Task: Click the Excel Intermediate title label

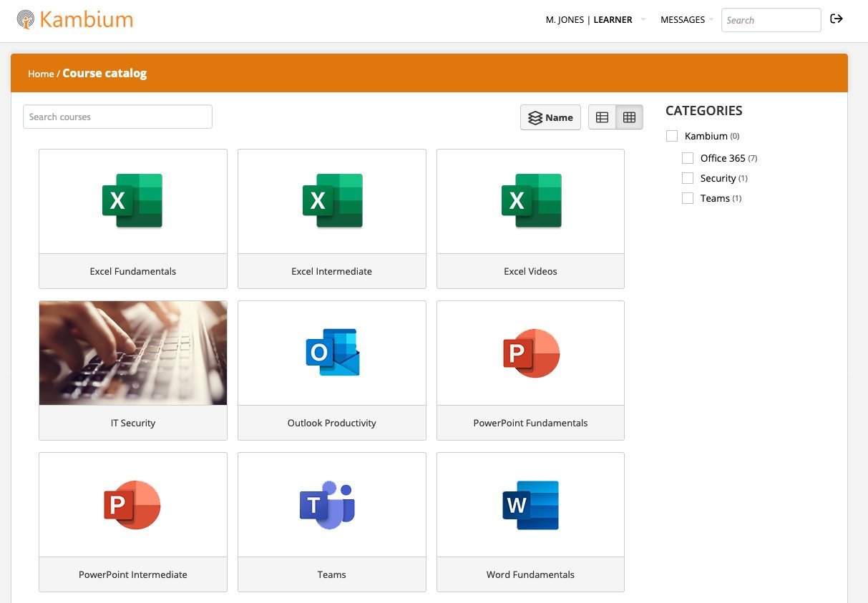Action: coord(332,271)
